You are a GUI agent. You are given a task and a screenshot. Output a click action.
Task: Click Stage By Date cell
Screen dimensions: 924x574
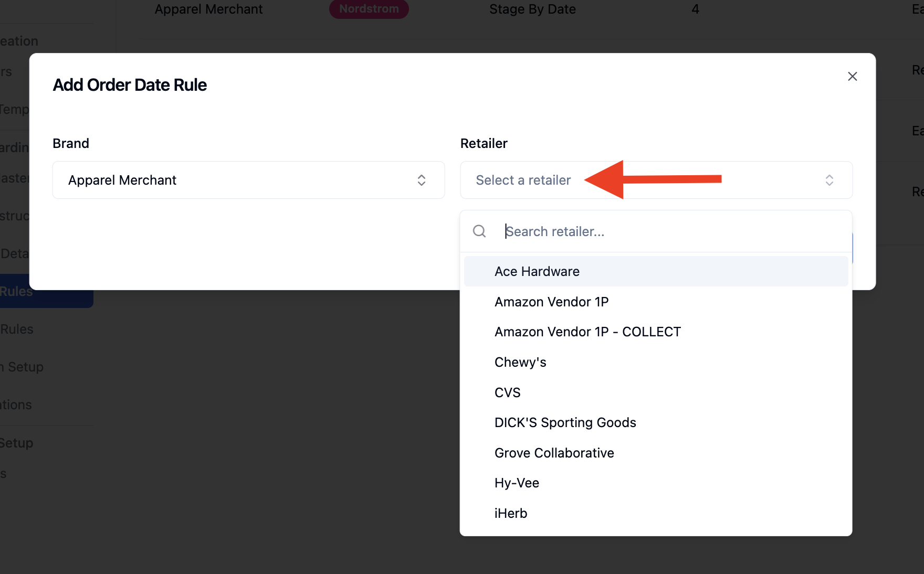[x=532, y=9]
